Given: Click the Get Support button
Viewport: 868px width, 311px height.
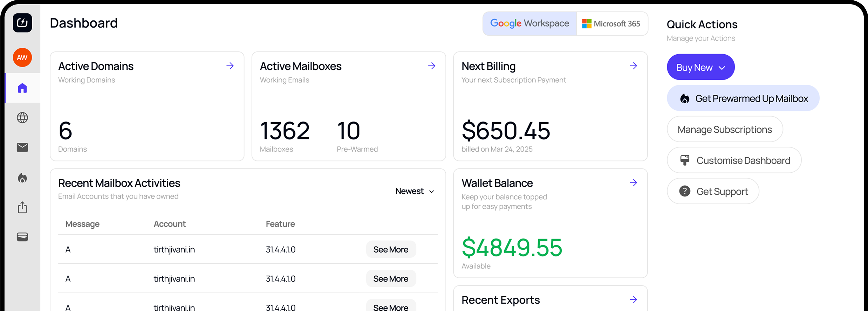Looking at the screenshot, I should pyautogui.click(x=713, y=192).
